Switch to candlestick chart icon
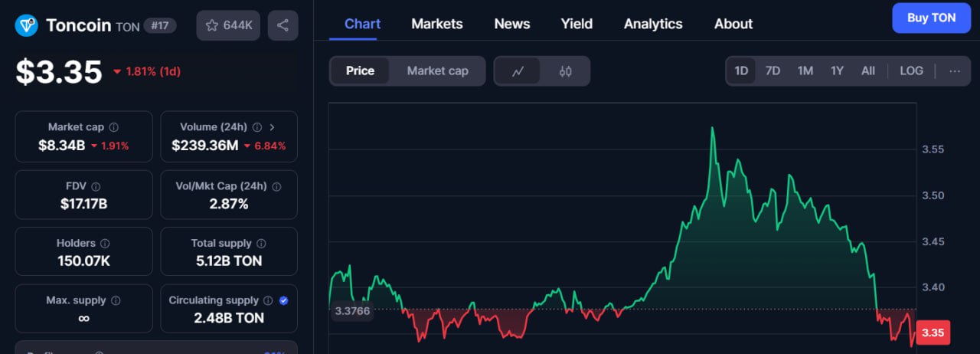This screenshot has width=980, height=354. pyautogui.click(x=565, y=71)
